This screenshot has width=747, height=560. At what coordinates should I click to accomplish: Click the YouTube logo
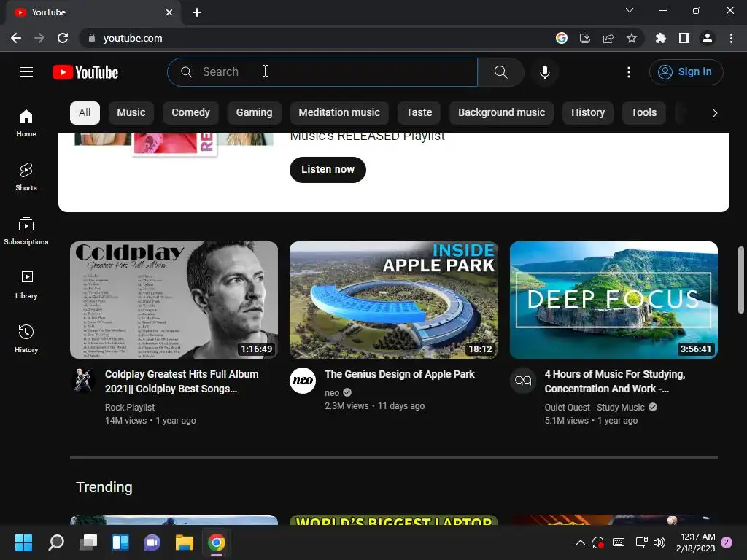pos(85,72)
